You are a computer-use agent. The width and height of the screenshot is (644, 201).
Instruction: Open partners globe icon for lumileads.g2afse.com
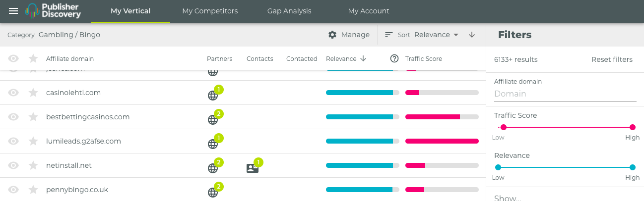tap(213, 144)
